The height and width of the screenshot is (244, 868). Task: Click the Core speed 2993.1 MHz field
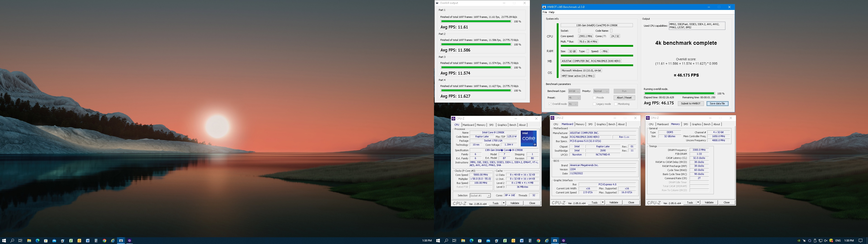click(x=585, y=36)
